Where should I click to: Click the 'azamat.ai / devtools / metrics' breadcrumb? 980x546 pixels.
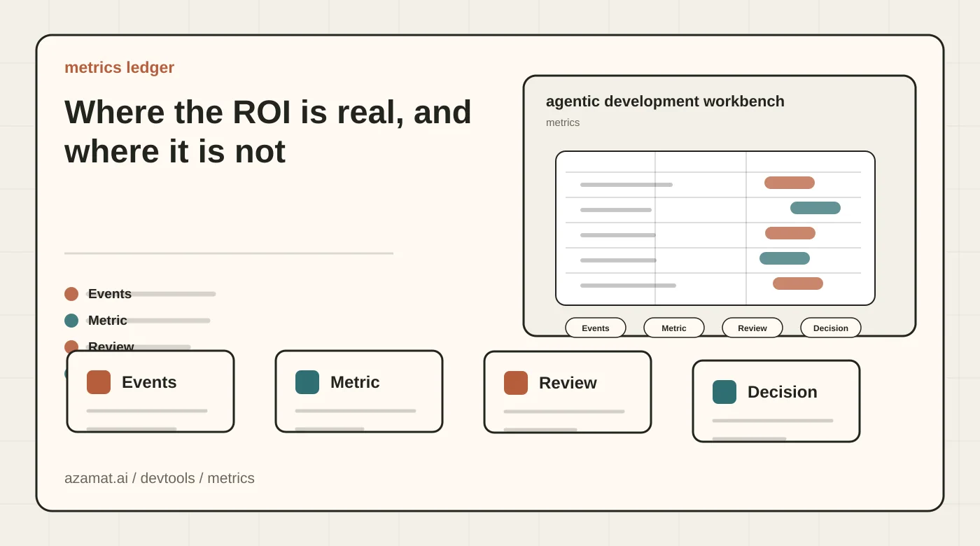pyautogui.click(x=160, y=478)
